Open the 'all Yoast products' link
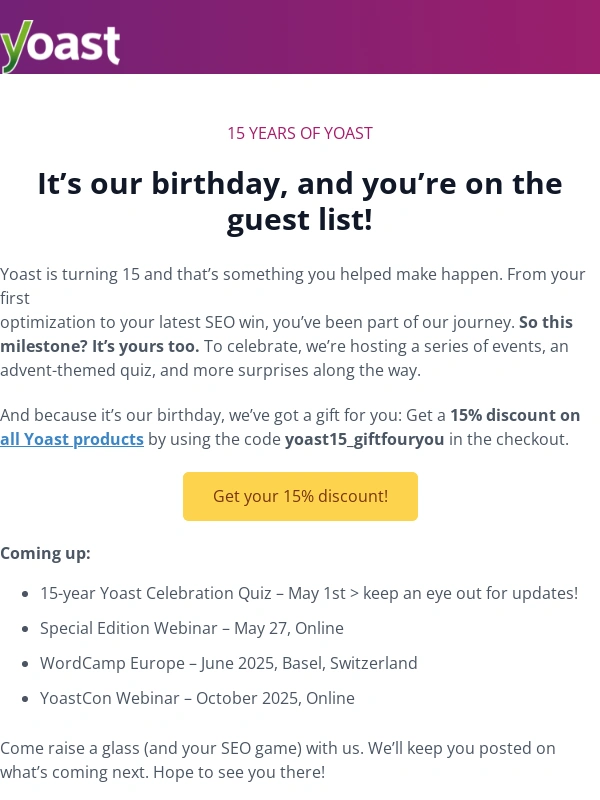Viewport: 600px width, 800px height. click(72, 439)
